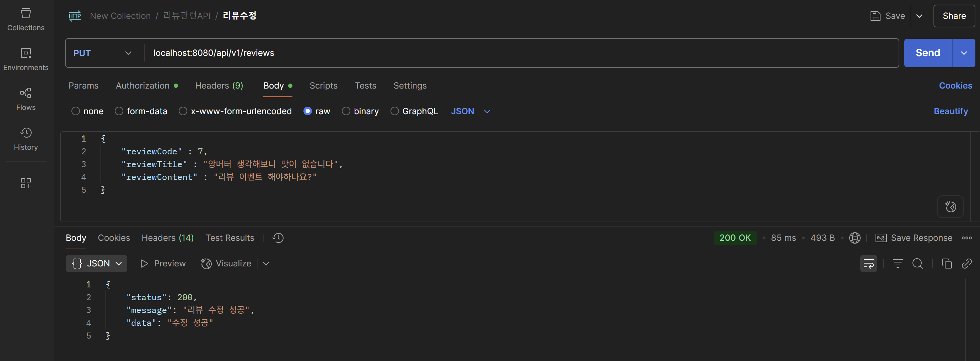This screenshot has width=980, height=361.
Task: Open the Environments sidebar panel
Action: [x=26, y=59]
